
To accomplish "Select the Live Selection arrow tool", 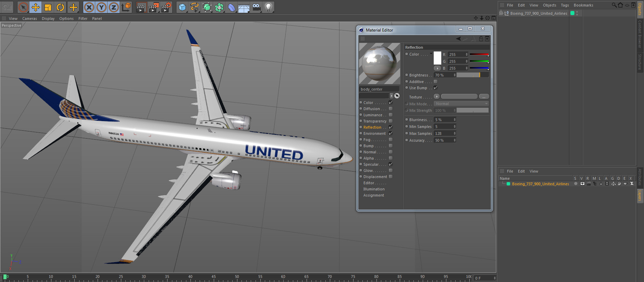I will 23,7.
